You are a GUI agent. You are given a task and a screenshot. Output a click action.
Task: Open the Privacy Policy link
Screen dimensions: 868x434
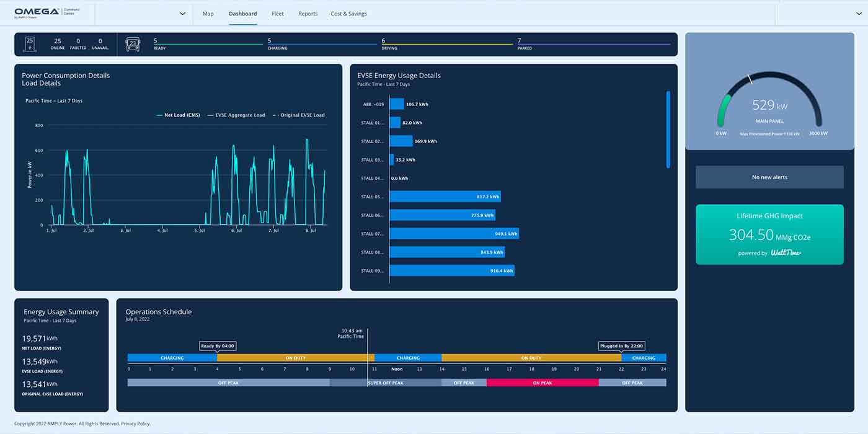click(135, 423)
